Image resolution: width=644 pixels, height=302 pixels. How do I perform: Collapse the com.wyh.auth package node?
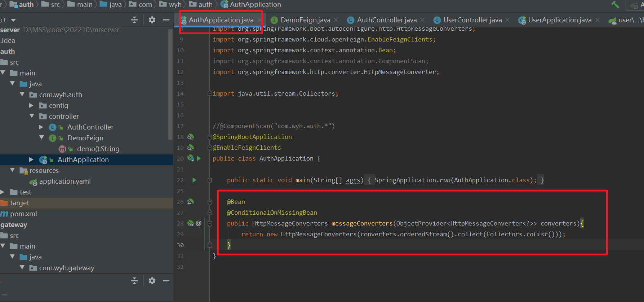22,95
